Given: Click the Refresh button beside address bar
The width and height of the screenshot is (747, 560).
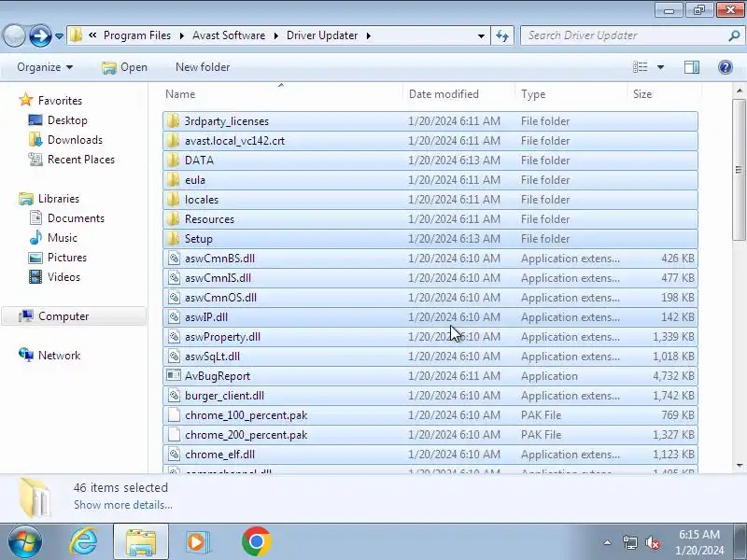Looking at the screenshot, I should coord(502,35).
